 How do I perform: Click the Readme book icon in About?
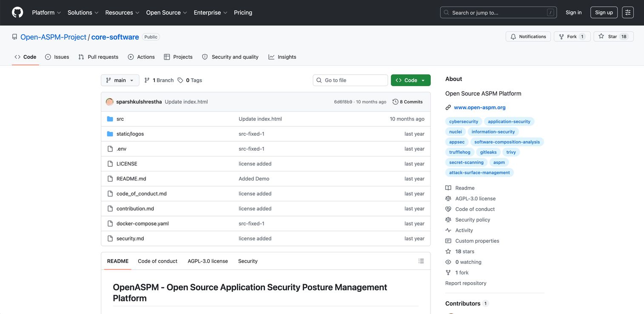[x=448, y=188]
